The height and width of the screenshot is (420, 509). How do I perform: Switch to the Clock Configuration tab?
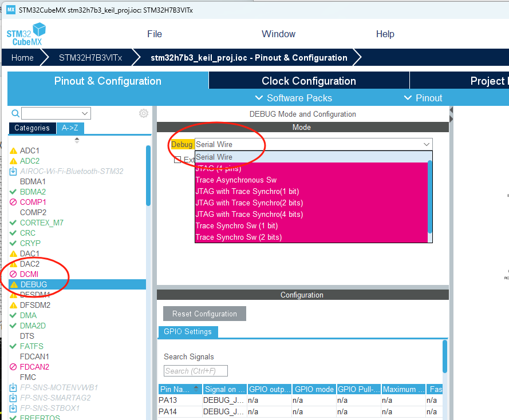pos(309,81)
